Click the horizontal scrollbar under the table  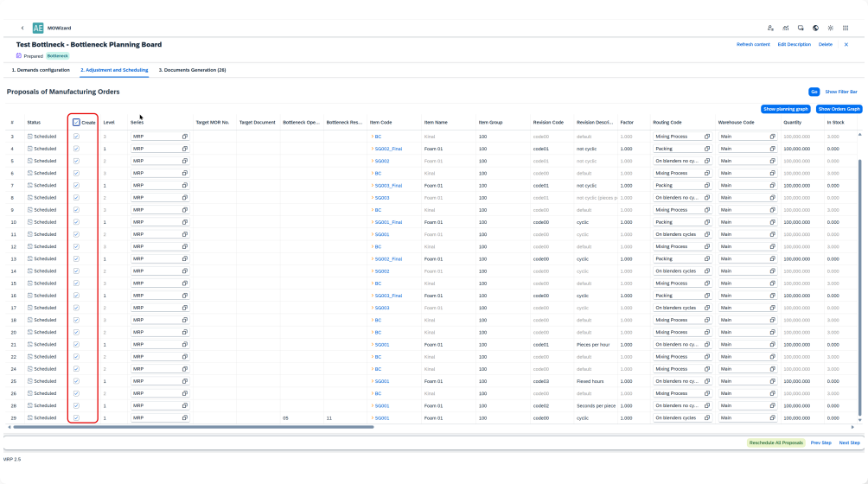click(x=190, y=427)
